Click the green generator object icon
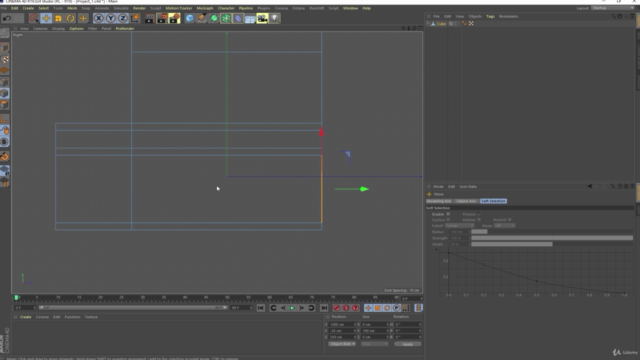Image resolution: width=640 pixels, height=360 pixels. tap(214, 18)
